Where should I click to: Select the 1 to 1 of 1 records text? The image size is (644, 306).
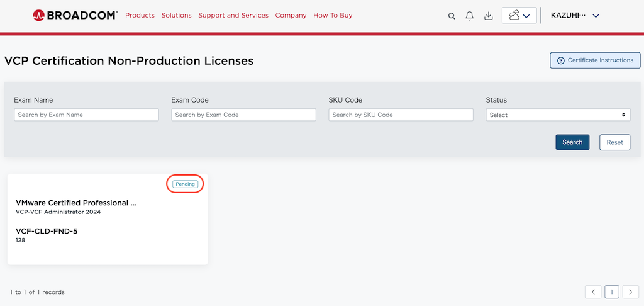37,292
